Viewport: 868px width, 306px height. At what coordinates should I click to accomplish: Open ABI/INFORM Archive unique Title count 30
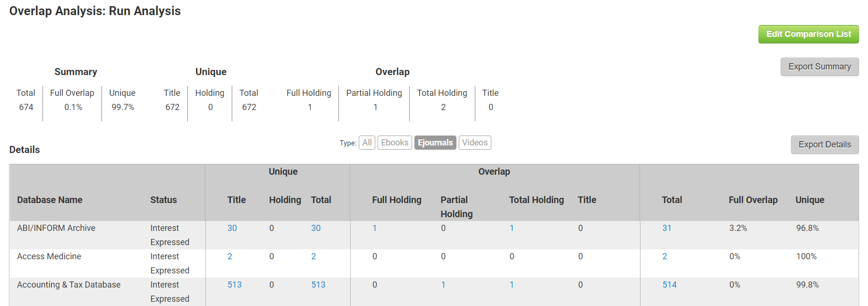[x=232, y=228]
